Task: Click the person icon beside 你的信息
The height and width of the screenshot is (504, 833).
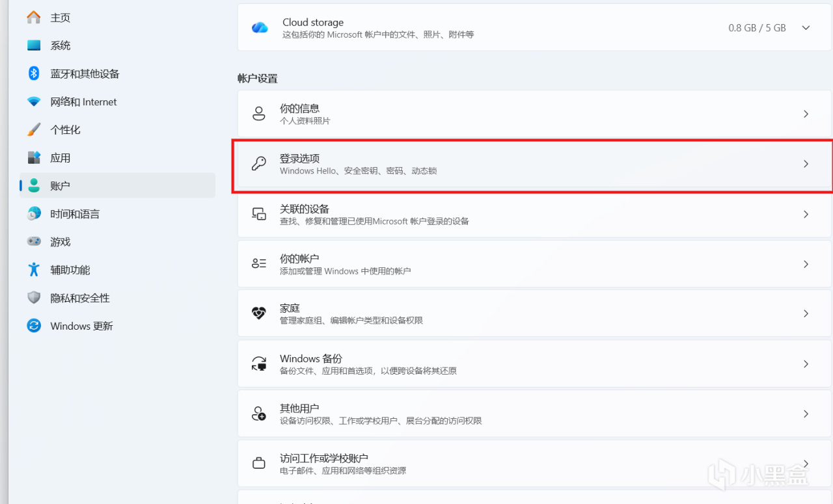Action: click(259, 114)
